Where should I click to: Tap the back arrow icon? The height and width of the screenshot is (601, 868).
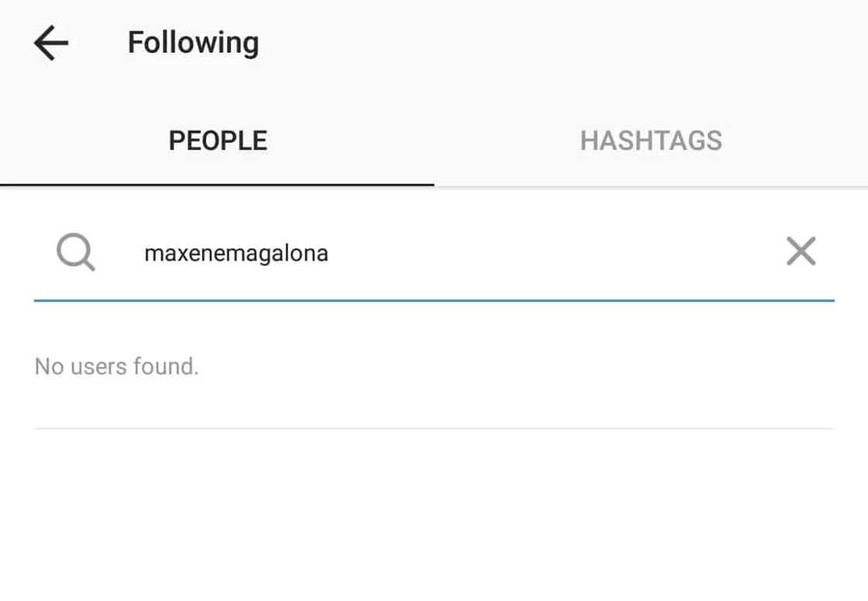point(51,43)
